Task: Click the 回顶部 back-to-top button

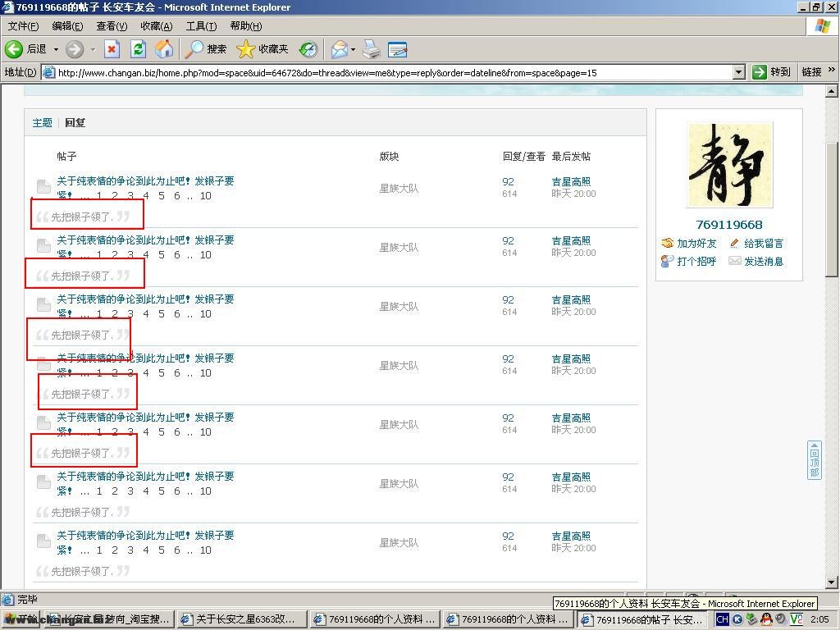Action: [814, 460]
